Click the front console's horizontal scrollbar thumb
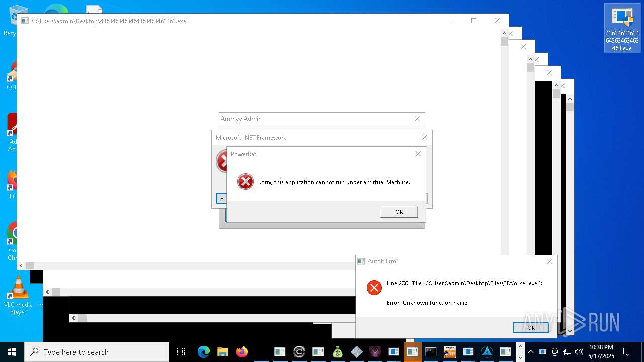The width and height of the screenshot is (644, 362). coord(30,265)
